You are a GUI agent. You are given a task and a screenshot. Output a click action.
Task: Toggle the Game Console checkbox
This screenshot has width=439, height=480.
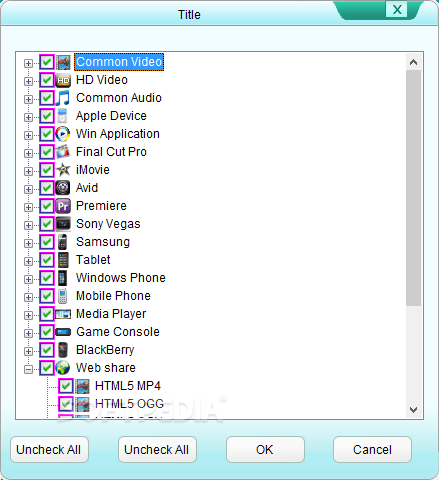click(47, 332)
